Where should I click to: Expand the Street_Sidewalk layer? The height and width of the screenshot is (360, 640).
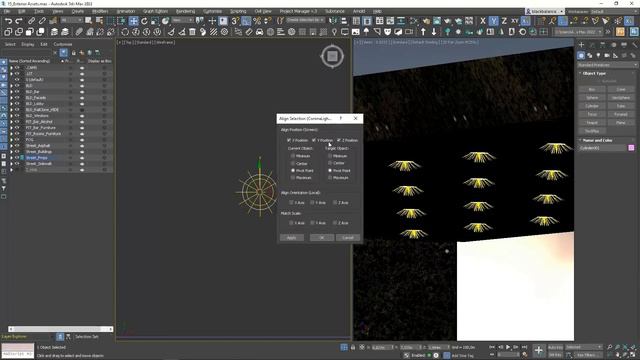[11, 164]
